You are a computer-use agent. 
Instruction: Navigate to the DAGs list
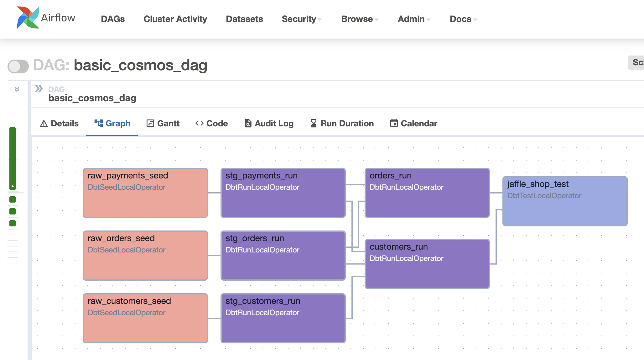click(x=113, y=19)
